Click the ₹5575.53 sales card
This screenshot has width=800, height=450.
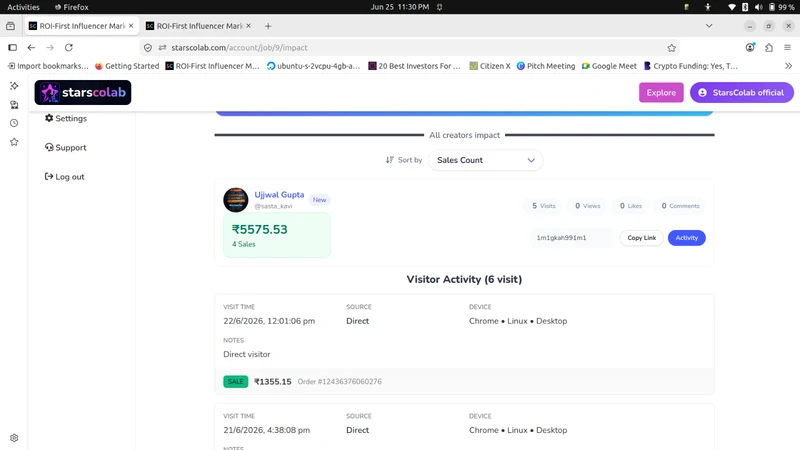(x=277, y=235)
